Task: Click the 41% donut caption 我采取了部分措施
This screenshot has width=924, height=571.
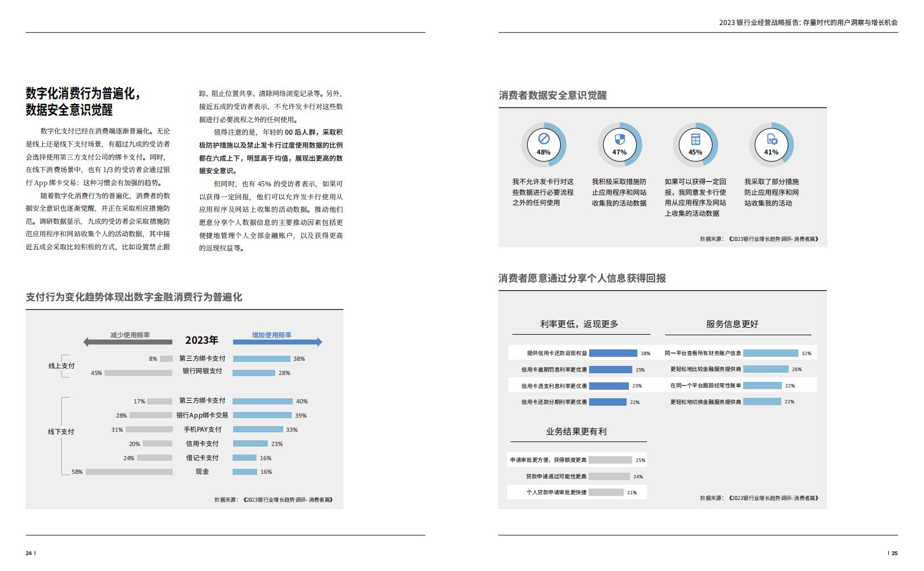Action: [772, 192]
